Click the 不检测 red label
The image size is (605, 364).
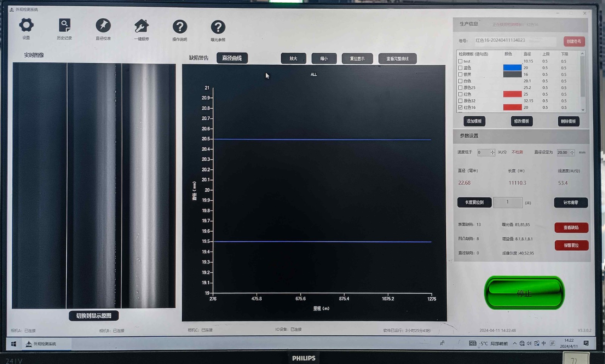517,152
